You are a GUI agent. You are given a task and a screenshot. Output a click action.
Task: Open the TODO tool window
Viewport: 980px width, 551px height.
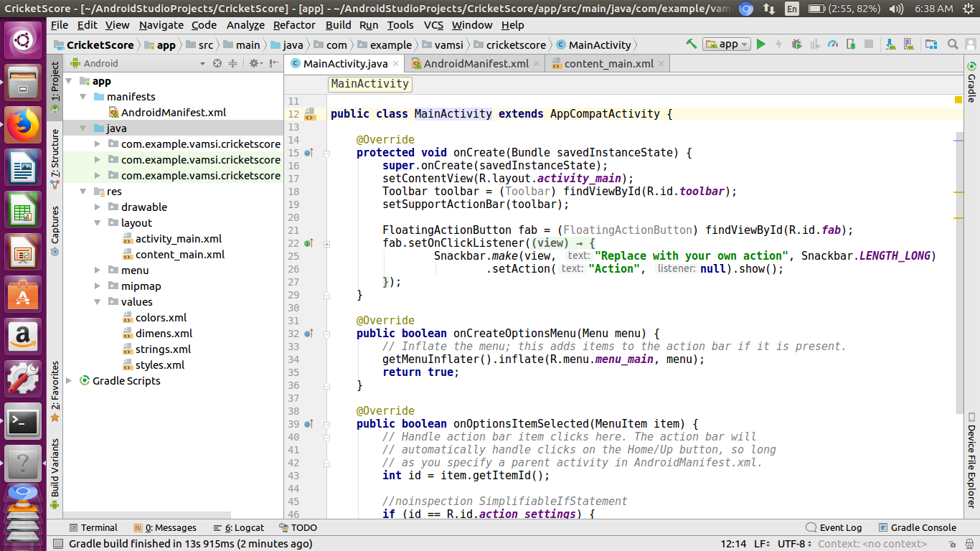coord(298,527)
